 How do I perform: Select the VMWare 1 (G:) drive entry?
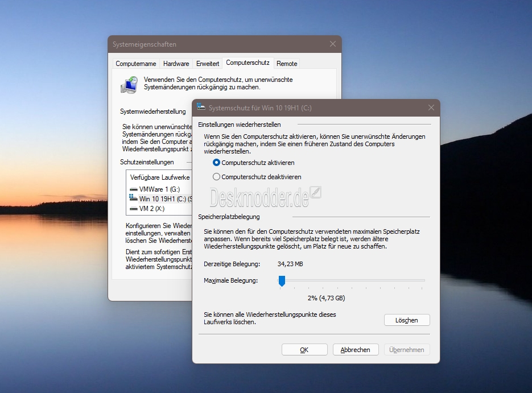pyautogui.click(x=160, y=189)
